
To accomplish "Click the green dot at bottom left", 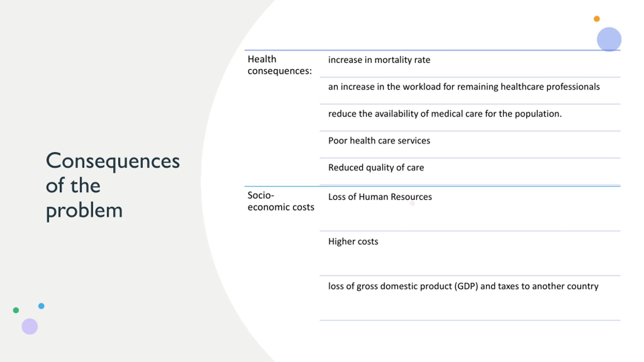I will (16, 310).
